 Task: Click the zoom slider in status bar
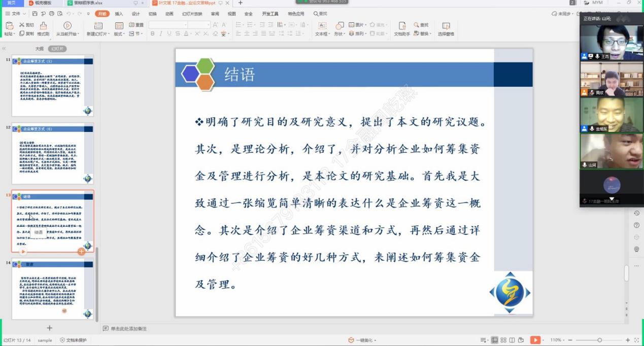[599, 340]
